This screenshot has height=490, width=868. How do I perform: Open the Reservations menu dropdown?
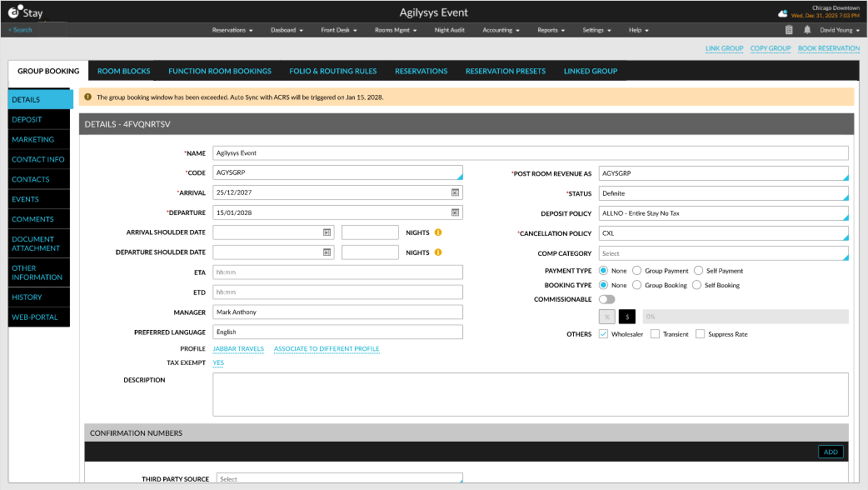232,30
